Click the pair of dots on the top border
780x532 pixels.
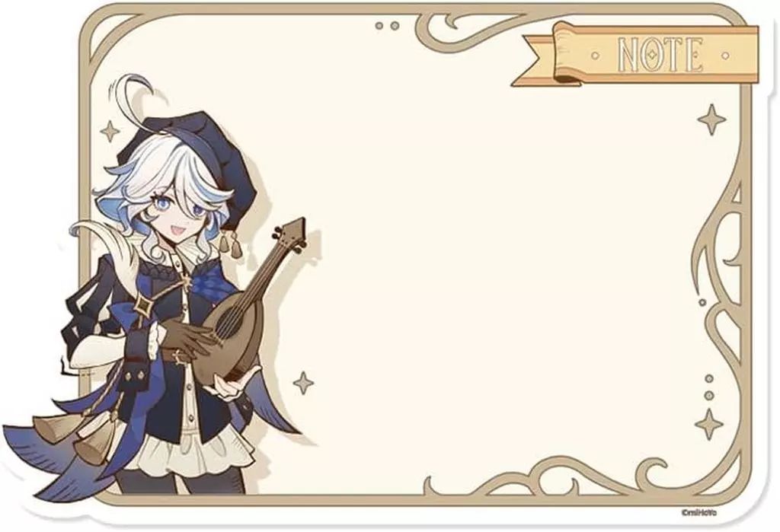[387, 25]
